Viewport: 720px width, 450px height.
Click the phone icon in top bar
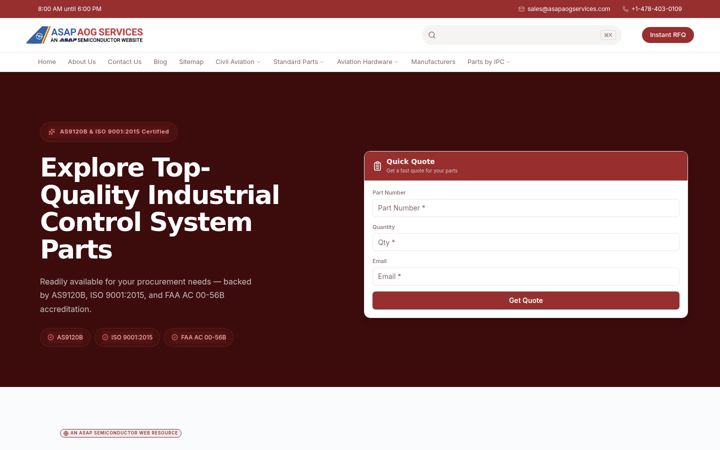tap(625, 9)
